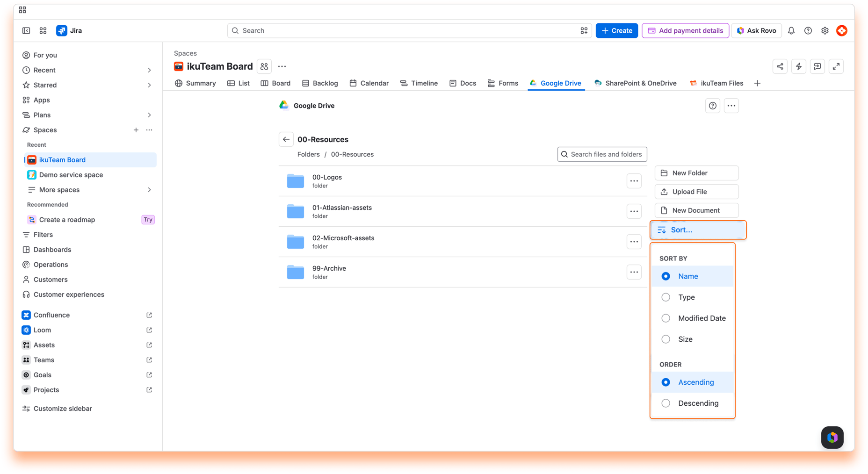Open the app switcher grid icon

pyautogui.click(x=43, y=30)
